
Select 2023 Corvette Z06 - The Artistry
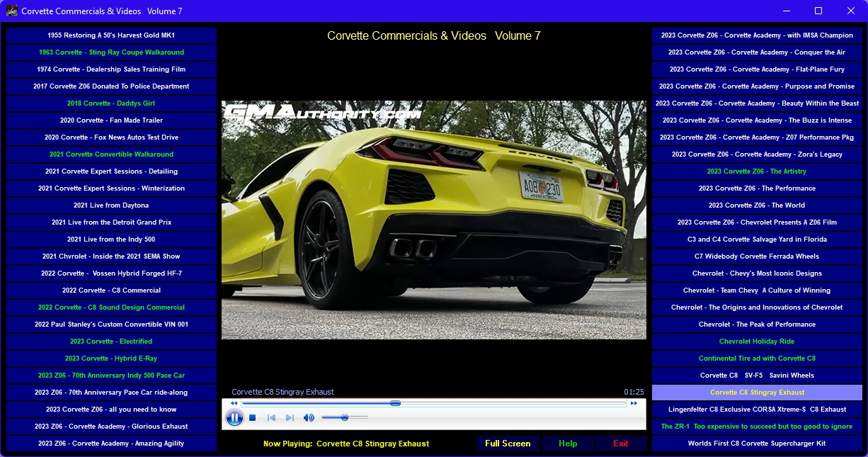(x=757, y=171)
